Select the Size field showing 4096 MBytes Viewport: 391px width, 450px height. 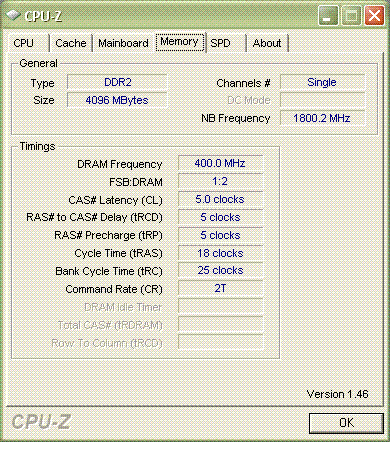(117, 100)
